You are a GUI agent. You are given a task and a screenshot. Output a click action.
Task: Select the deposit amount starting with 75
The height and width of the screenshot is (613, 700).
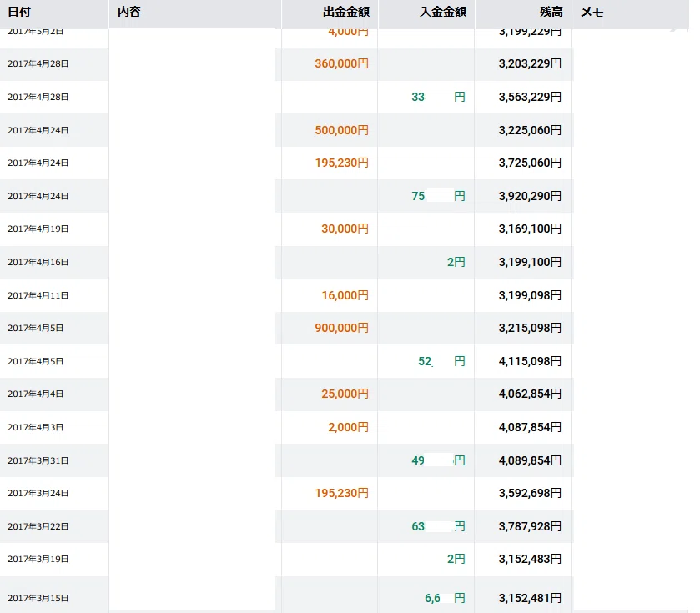pyautogui.click(x=438, y=196)
